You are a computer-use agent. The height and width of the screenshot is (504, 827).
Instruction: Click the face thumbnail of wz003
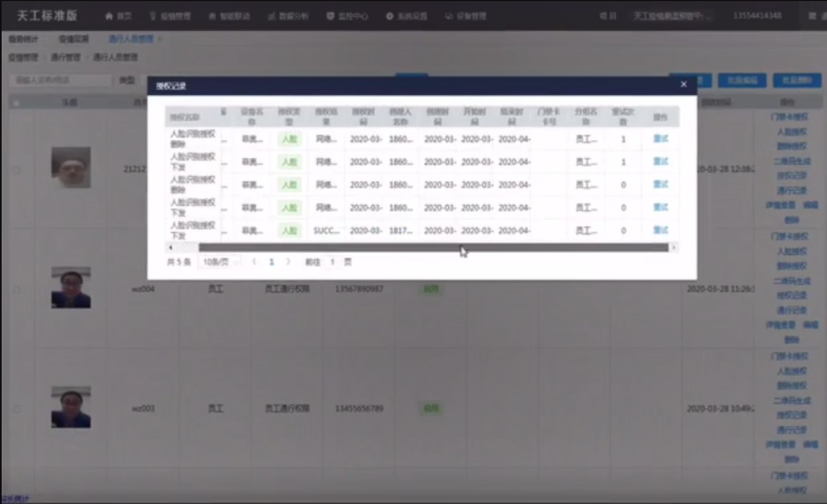[70, 408]
